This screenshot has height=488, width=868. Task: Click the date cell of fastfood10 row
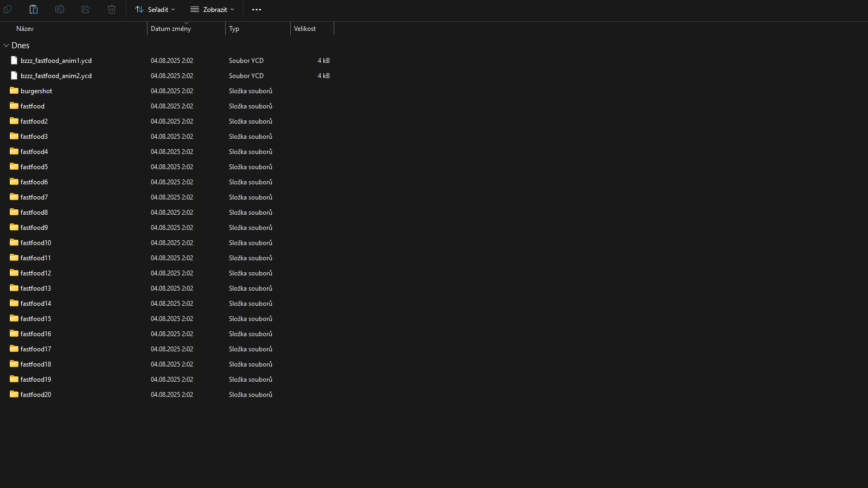(x=172, y=243)
